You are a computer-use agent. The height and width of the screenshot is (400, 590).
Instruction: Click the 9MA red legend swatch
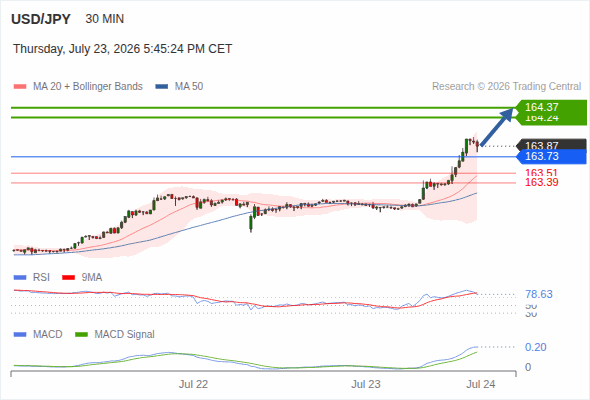click(x=68, y=277)
